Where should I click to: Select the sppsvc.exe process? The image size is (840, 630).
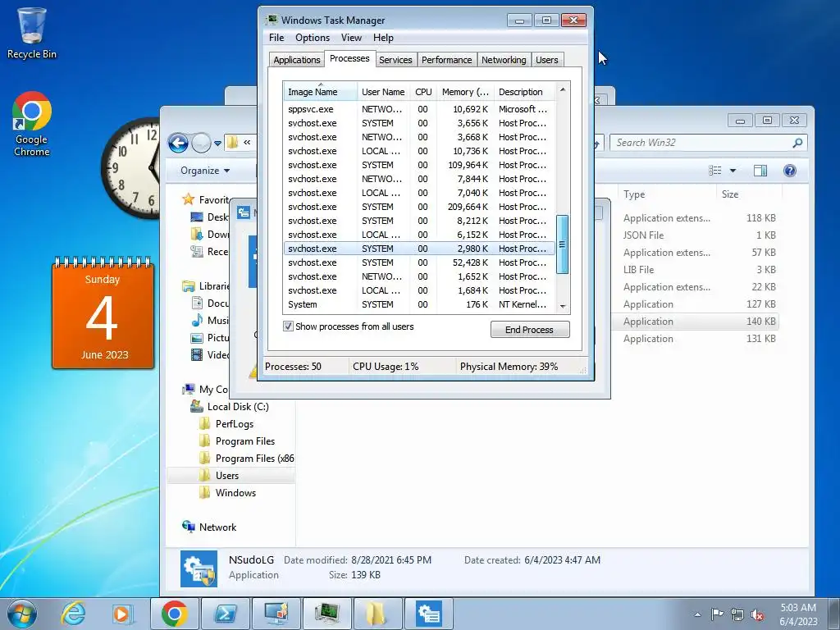click(419, 109)
